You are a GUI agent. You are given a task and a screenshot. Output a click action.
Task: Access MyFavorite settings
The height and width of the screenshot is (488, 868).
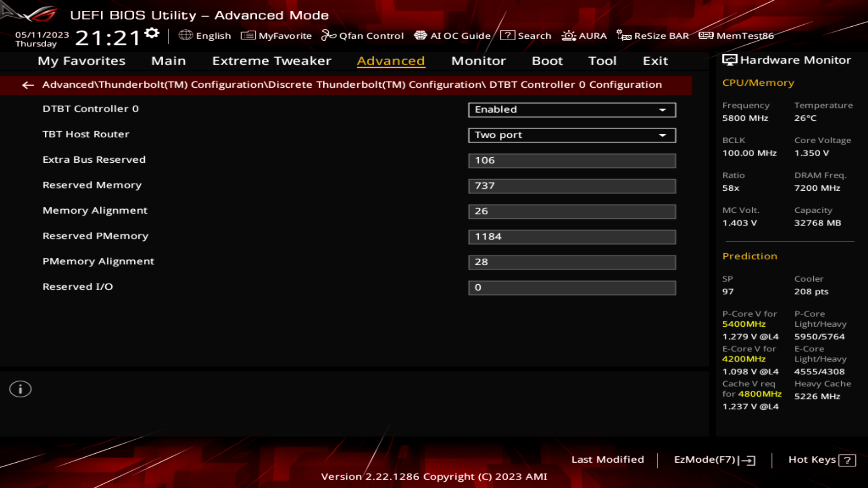pos(276,36)
